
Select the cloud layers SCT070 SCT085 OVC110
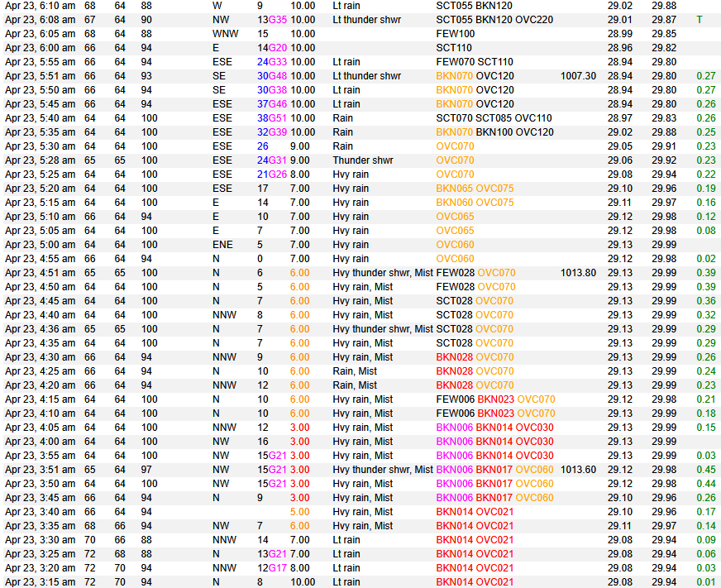(494, 118)
